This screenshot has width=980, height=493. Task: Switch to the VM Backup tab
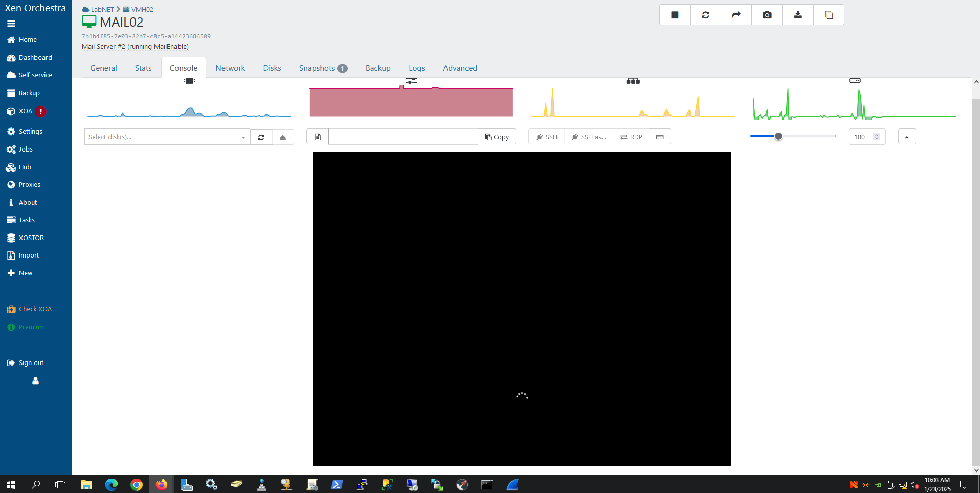378,68
